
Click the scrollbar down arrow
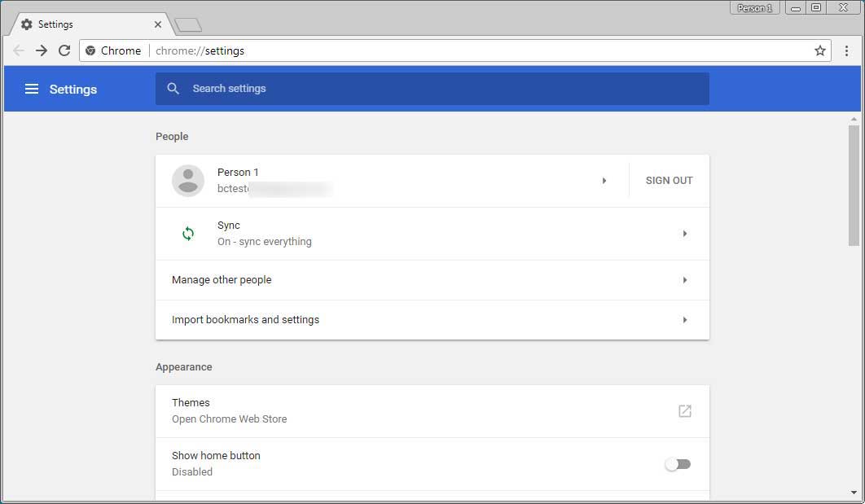tap(854, 493)
